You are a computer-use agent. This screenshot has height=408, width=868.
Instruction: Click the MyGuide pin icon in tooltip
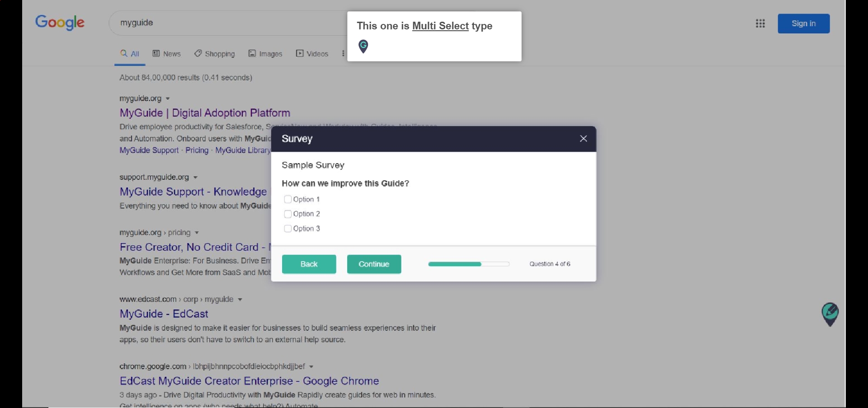(x=363, y=46)
